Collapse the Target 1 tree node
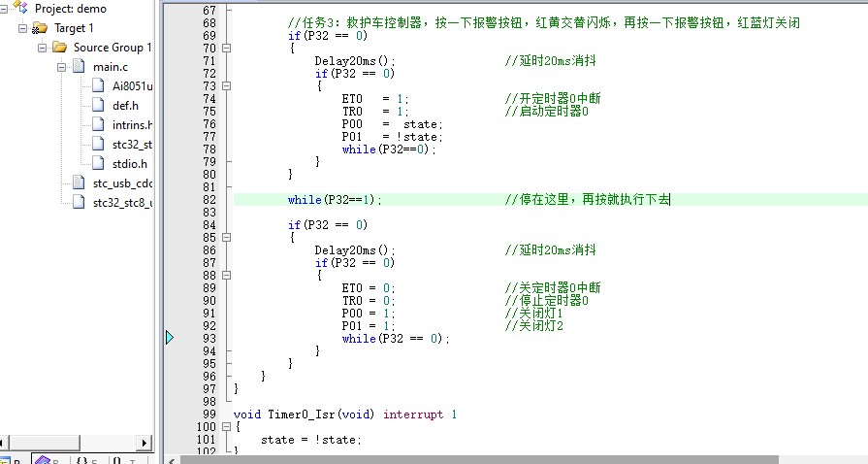This screenshot has width=868, height=464. point(23,28)
